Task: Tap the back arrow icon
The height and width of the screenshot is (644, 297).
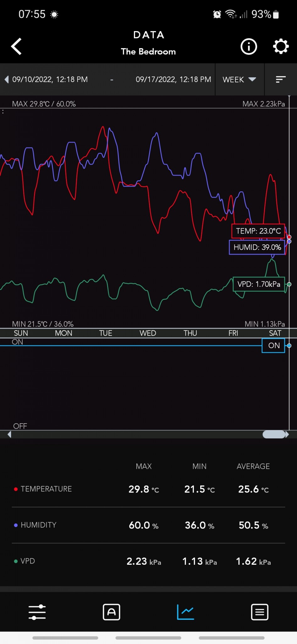Action: 16,47
